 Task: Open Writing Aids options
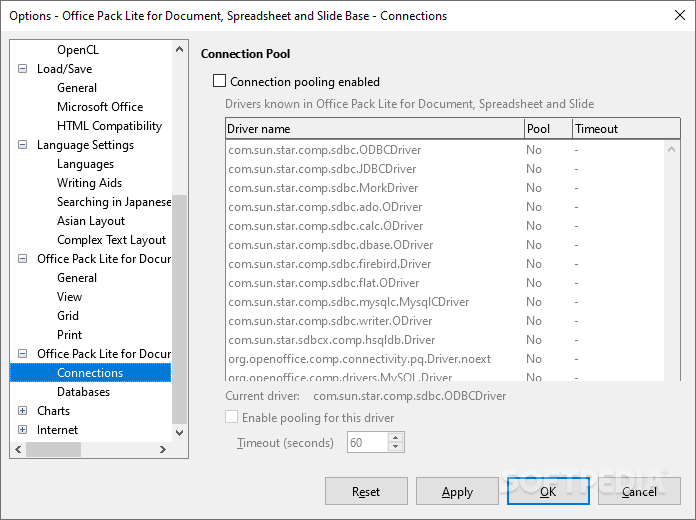tap(89, 183)
